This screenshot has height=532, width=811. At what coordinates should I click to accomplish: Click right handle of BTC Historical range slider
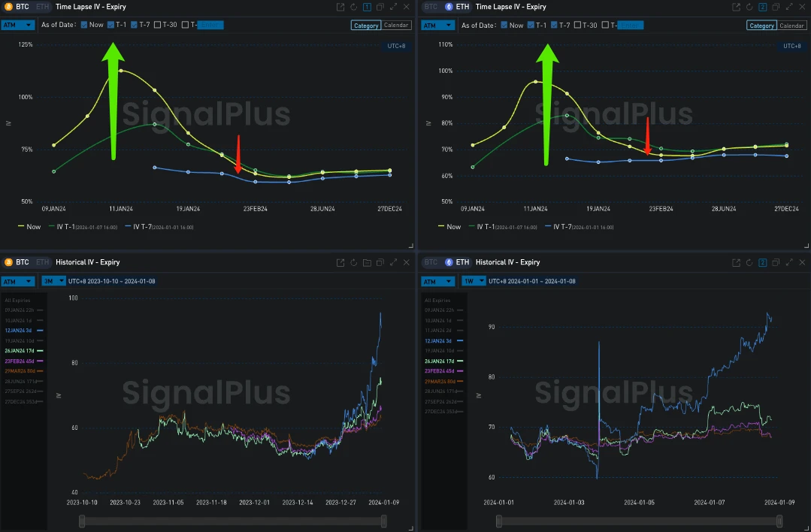coord(384,521)
